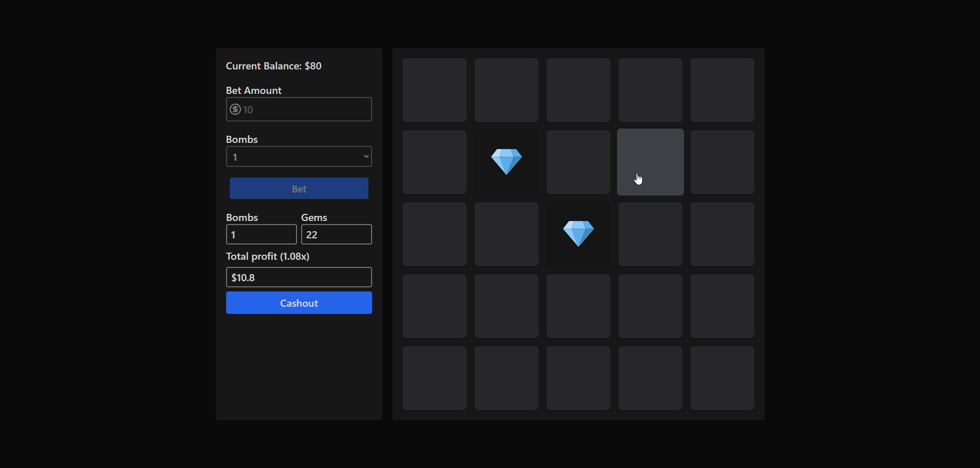Click the revealed gem in the second row
Screen dimensions: 980x468
tap(506, 162)
